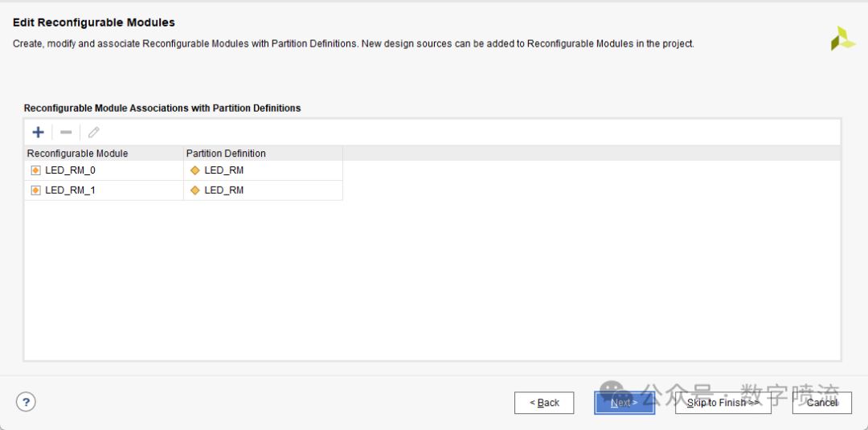The height and width of the screenshot is (430, 868).
Task: Click the LED_RM_1 module icon
Action: 35,190
